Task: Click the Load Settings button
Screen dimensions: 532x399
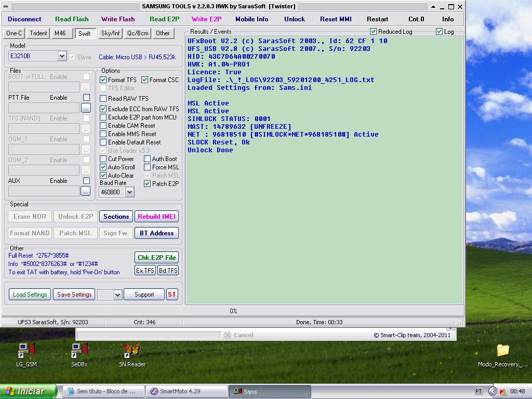Action: [30, 294]
